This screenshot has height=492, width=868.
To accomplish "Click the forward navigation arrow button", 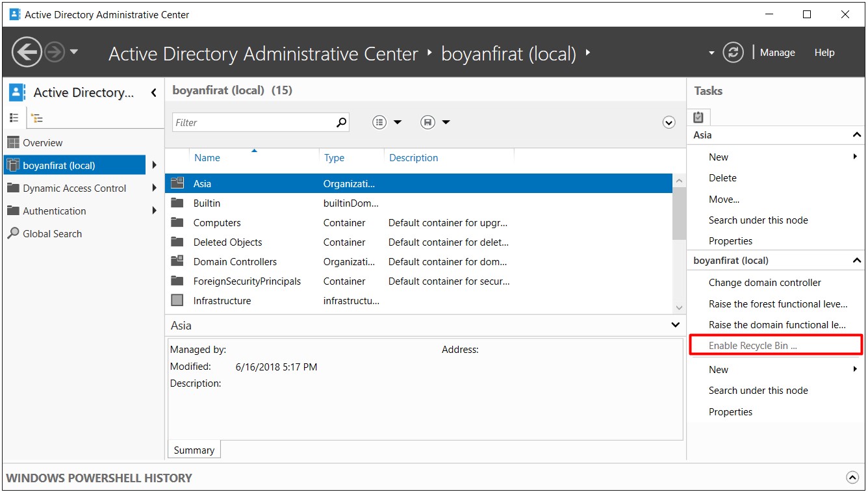I will click(x=55, y=52).
